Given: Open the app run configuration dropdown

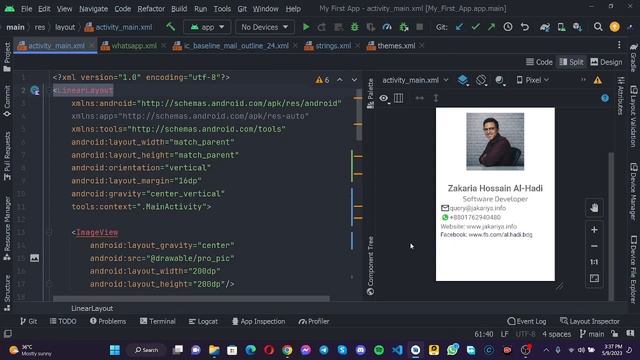Looking at the screenshot, I should click(x=207, y=27).
